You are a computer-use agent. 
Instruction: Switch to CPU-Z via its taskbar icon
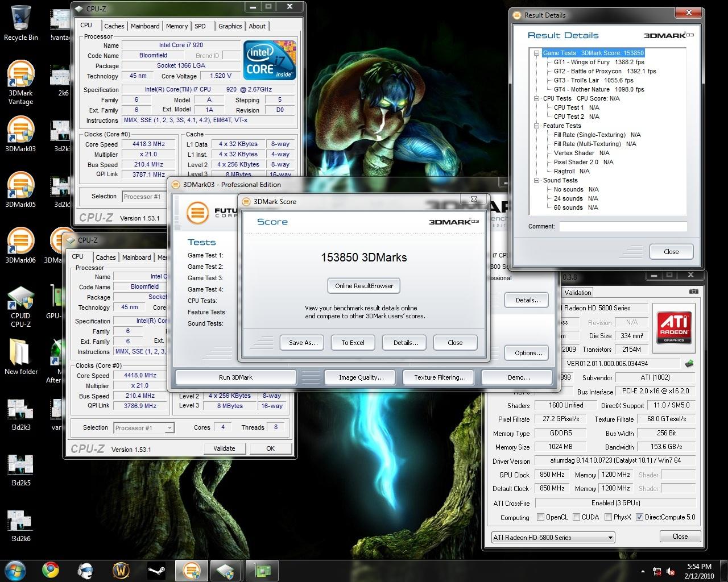pyautogui.click(x=226, y=569)
